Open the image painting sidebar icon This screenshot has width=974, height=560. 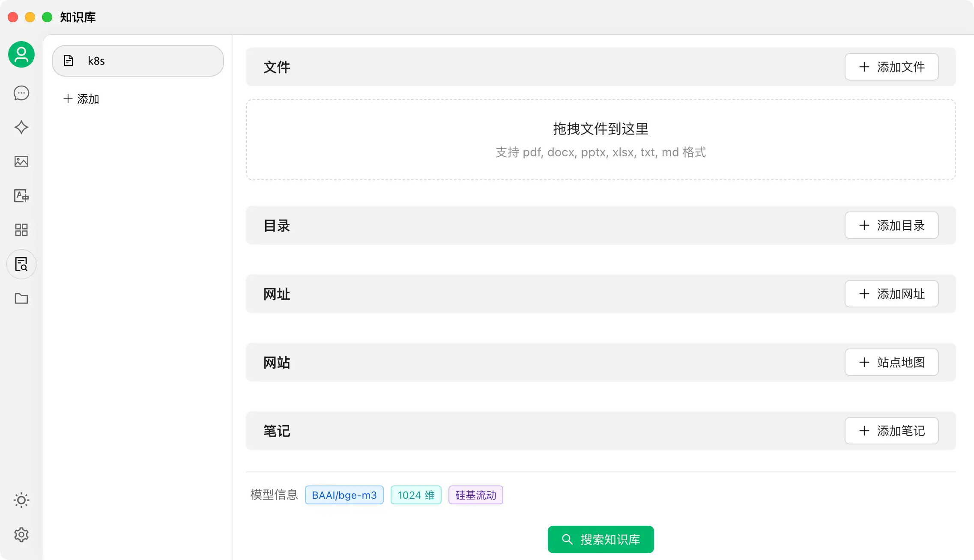tap(21, 161)
